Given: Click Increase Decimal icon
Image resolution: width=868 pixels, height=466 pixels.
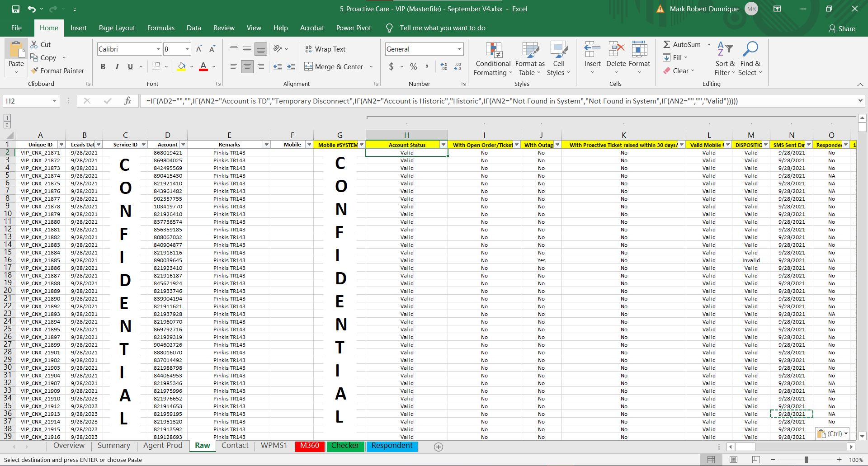Looking at the screenshot, I should 444,66.
